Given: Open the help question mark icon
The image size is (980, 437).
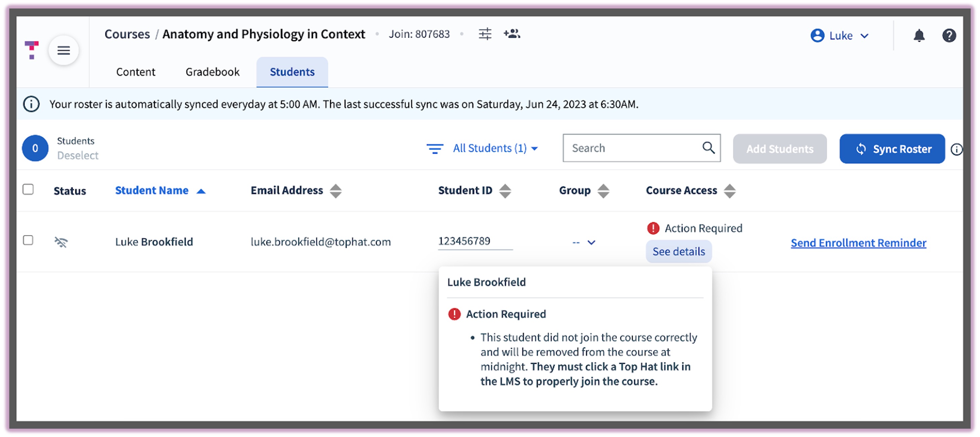Looking at the screenshot, I should click(x=949, y=35).
